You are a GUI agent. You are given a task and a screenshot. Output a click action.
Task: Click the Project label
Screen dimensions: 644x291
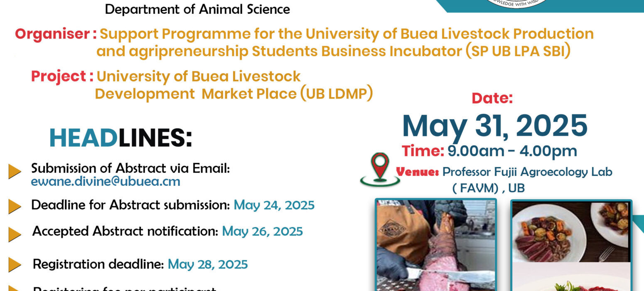62,76
